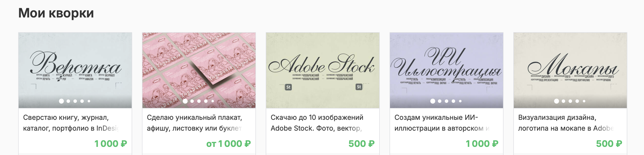Open the Верстка kwork cover image
644x155 pixels.
tap(75, 70)
